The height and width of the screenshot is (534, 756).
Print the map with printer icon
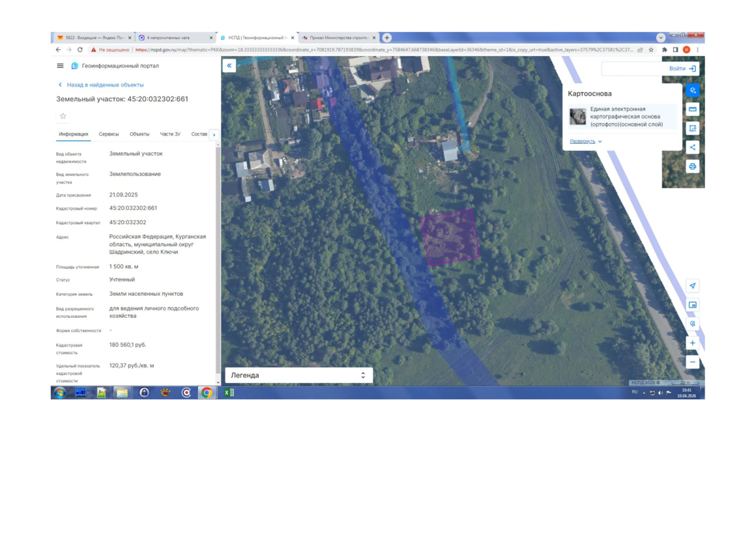692,167
